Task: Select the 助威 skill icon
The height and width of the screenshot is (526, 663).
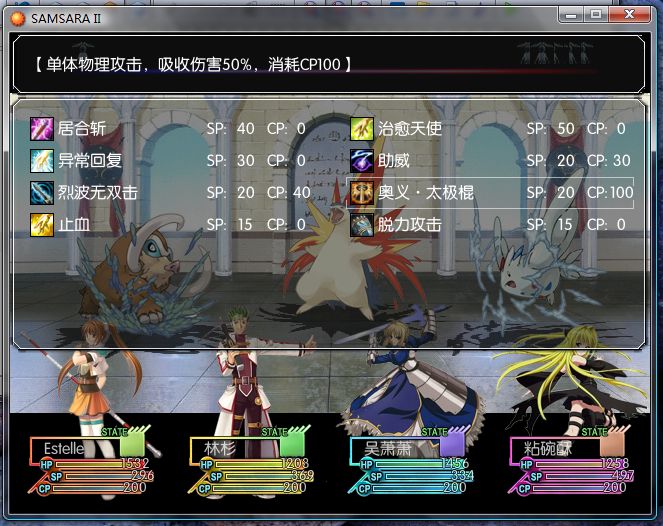Action: click(x=362, y=161)
